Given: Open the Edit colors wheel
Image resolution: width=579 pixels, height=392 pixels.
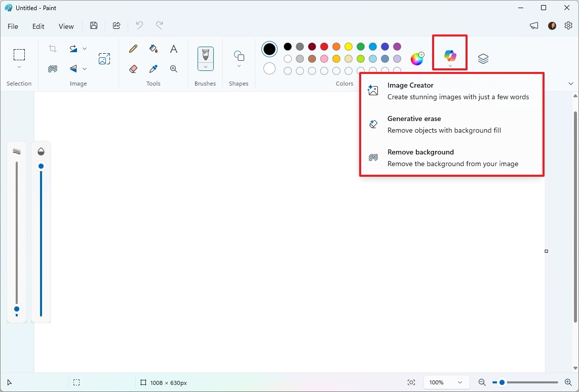Looking at the screenshot, I should (417, 58).
